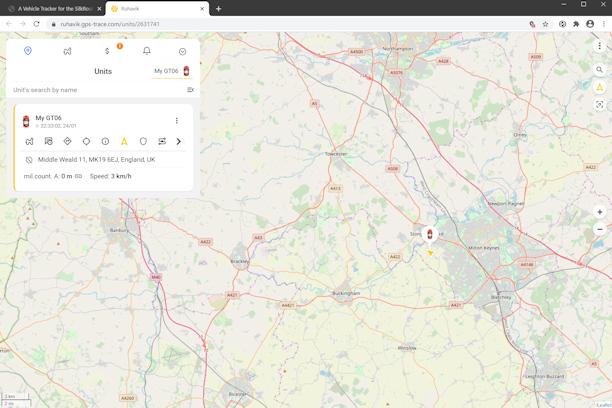This screenshot has height=408, width=612.
Task: Open the unit info icon
Action: click(105, 141)
